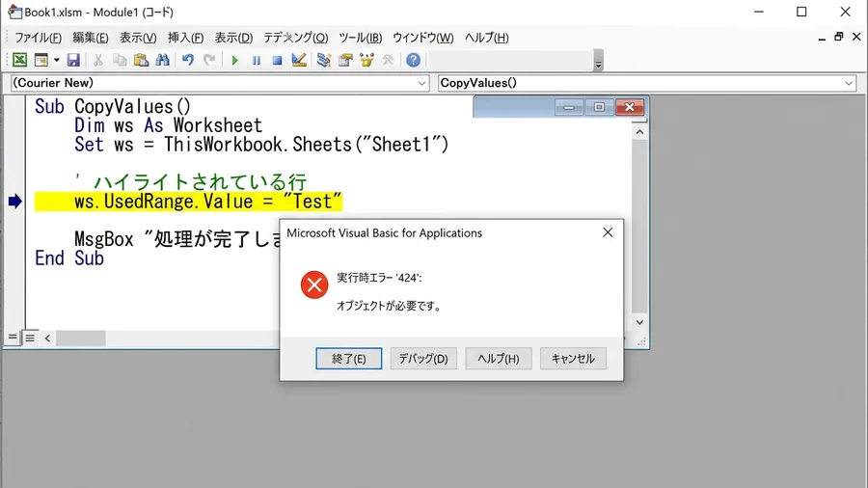
Task: Click the Book1.xlsm title bar app icon
Action: [14, 12]
